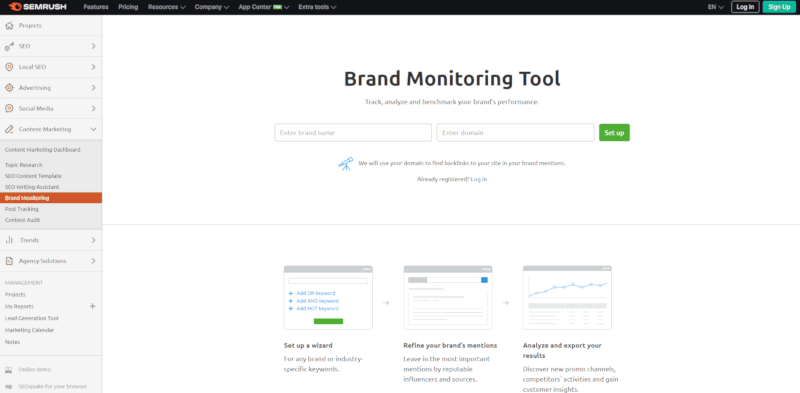
Task: Open SEOquake for your browser link
Action: 53,386
